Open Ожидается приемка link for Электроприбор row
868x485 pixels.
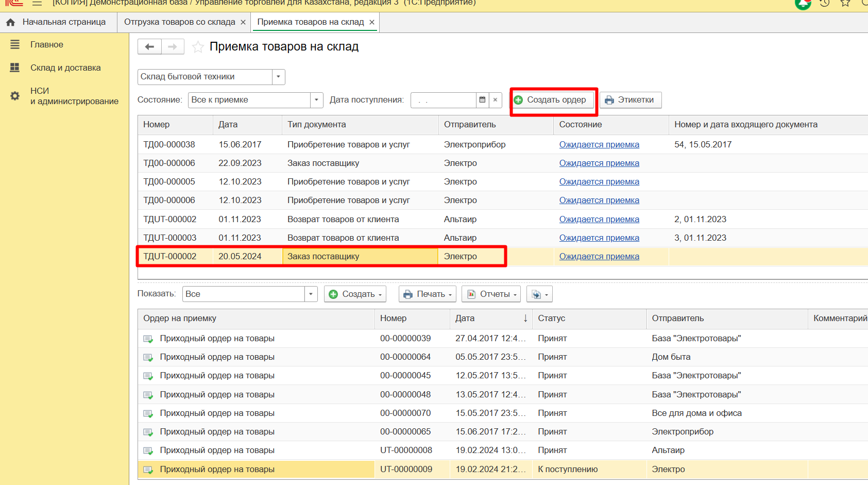pyautogui.click(x=599, y=145)
